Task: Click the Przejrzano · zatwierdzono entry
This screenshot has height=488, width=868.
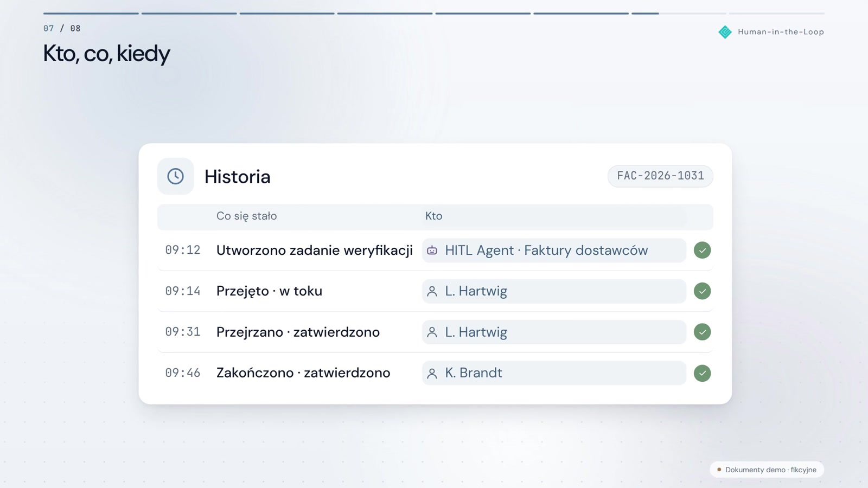Action: coord(298,332)
